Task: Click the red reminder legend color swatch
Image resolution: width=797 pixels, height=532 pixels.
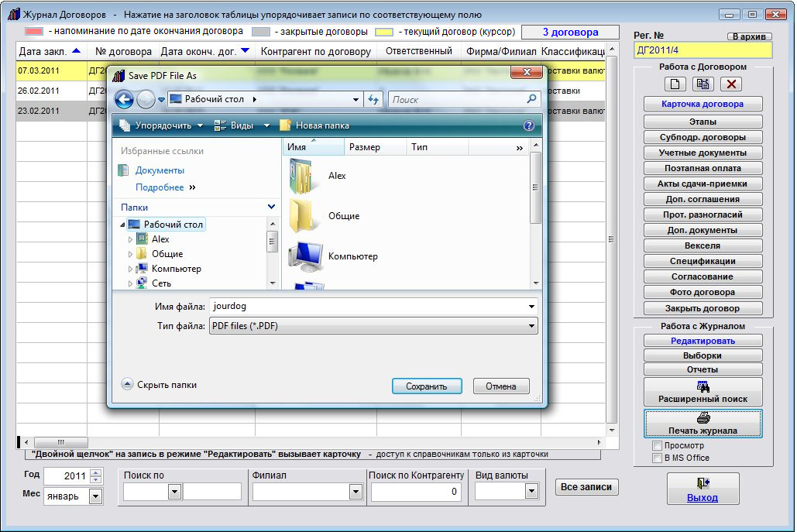Action: 33,32
